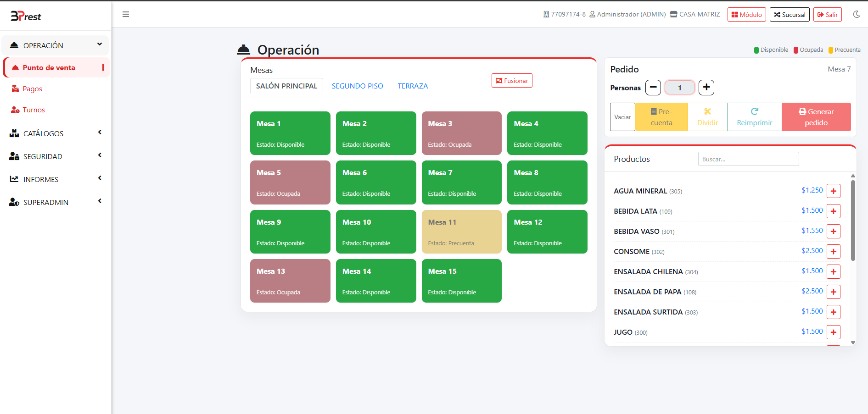Increase Personas count with plus button
The height and width of the screenshot is (414, 868).
tap(706, 88)
